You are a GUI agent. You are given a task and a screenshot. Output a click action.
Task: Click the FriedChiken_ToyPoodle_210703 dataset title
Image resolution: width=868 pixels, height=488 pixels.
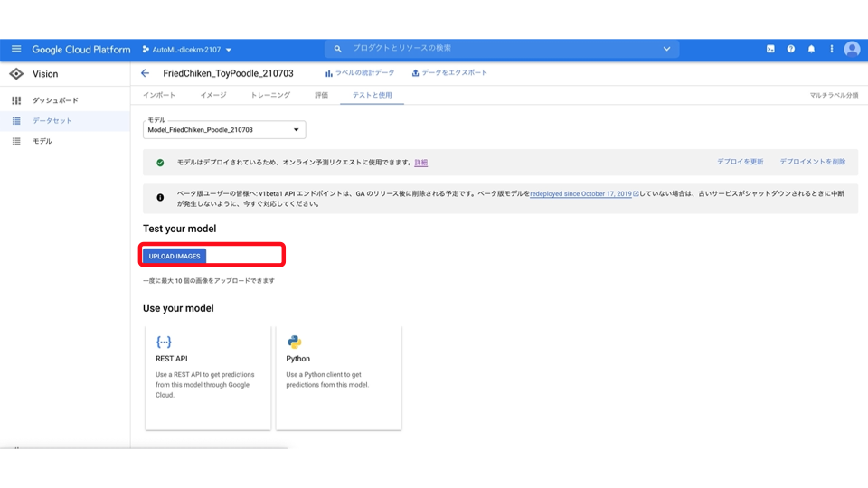228,73
